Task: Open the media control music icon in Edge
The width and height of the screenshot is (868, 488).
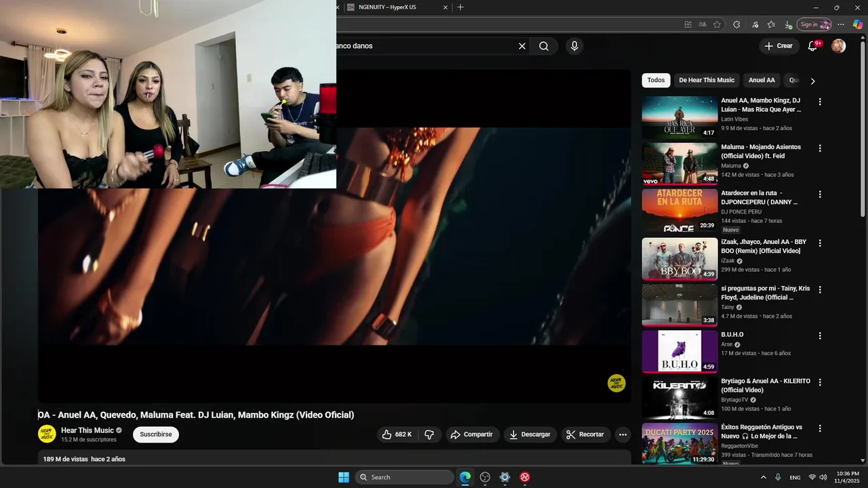Action: click(x=755, y=24)
